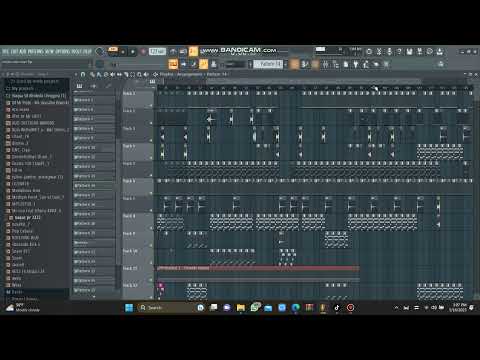Screen dimensions: 480x360
Task: Click the render export icon beside save
Action: (420, 52)
